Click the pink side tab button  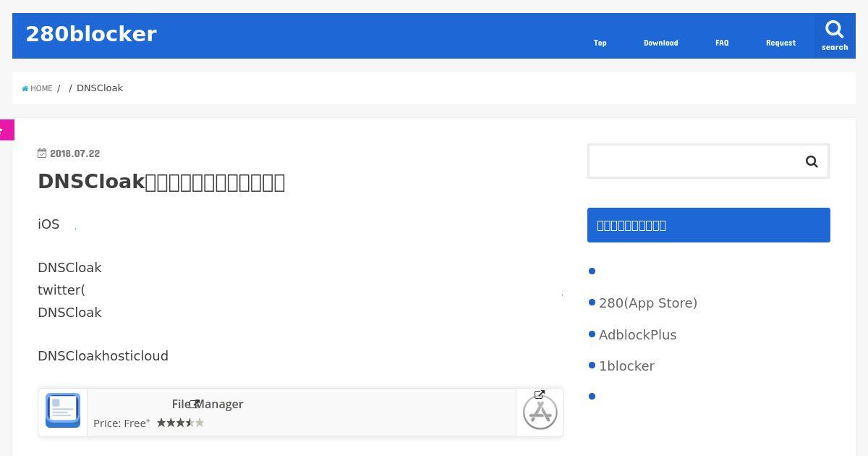[7, 130]
